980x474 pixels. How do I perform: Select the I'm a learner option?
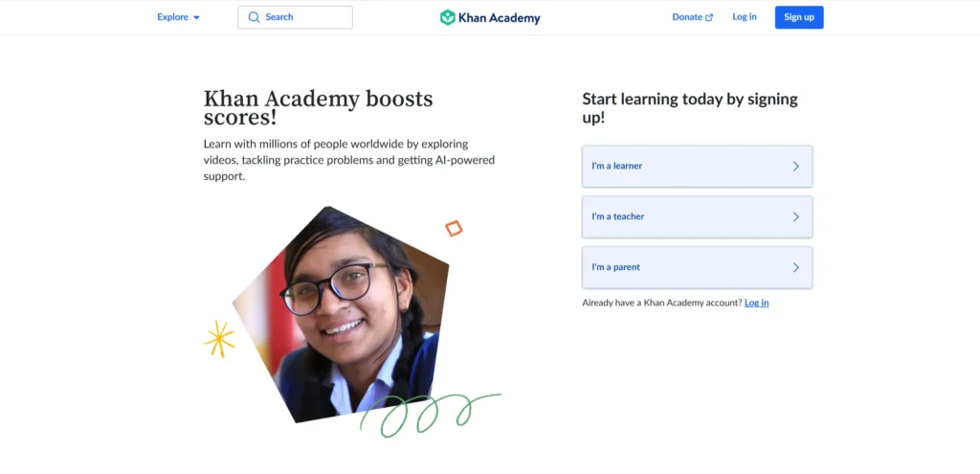coord(697,167)
